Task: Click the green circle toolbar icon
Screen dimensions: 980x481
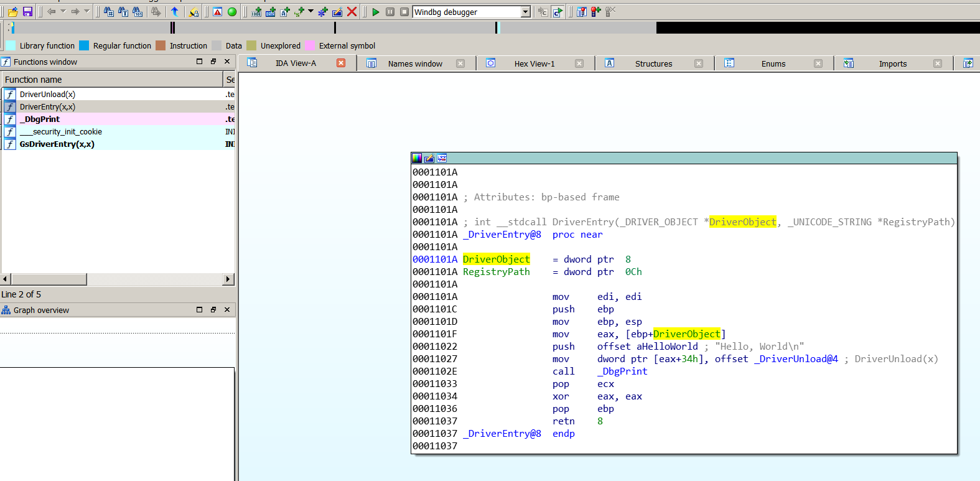Action: click(x=232, y=12)
